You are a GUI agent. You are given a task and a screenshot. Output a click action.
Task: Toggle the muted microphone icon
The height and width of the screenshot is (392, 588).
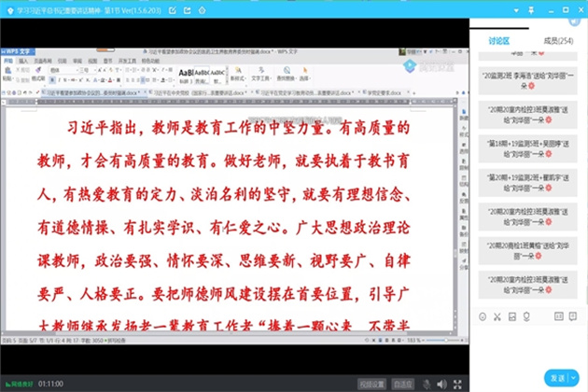click(x=427, y=385)
